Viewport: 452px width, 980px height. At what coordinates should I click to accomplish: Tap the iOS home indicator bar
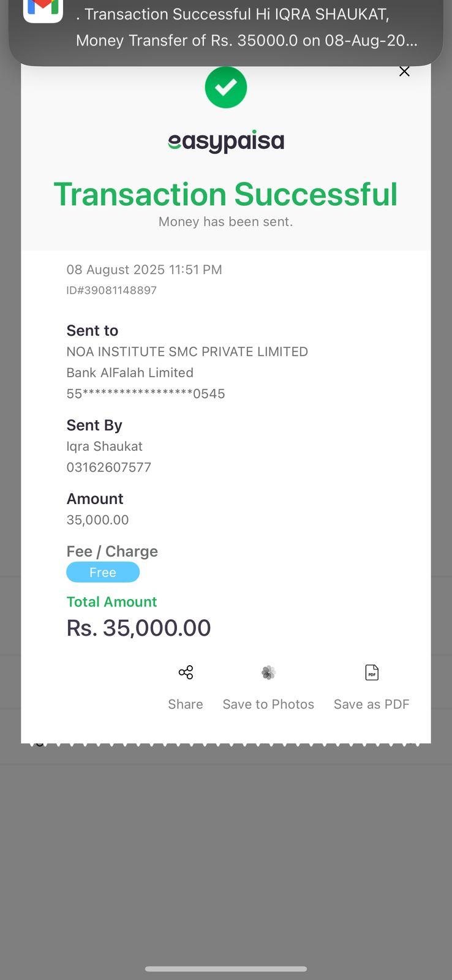(x=226, y=969)
